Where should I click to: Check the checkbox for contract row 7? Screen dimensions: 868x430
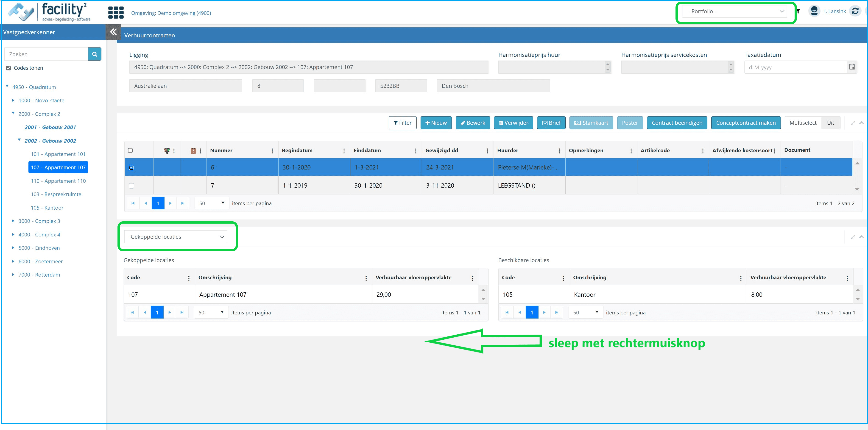click(131, 186)
